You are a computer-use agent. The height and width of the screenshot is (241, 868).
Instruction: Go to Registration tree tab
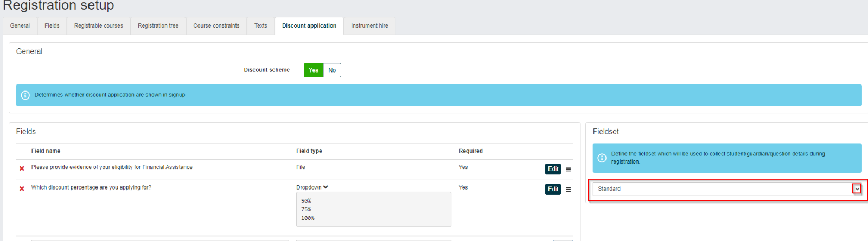point(158,26)
